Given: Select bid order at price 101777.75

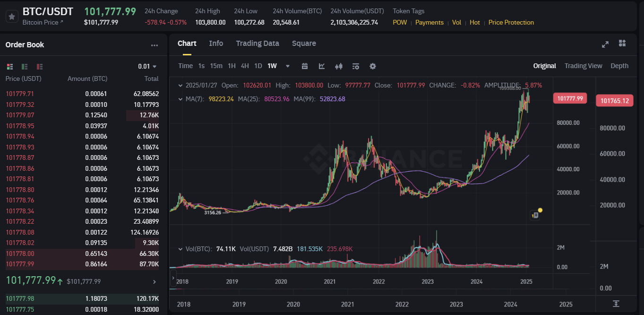Looking at the screenshot, I should pyautogui.click(x=84, y=309).
